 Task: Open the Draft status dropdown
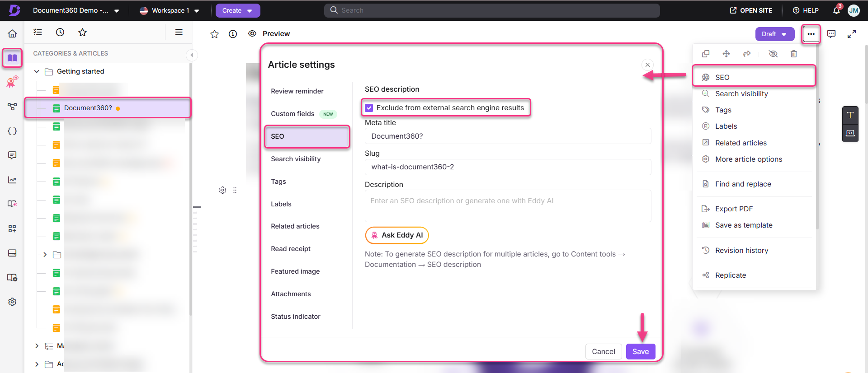click(775, 34)
